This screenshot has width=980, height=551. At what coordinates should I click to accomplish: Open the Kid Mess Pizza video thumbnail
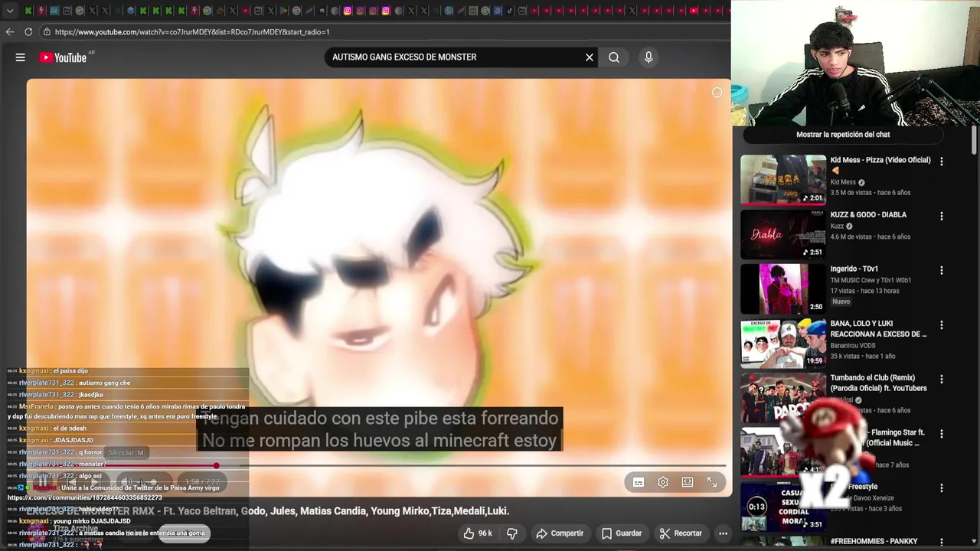tap(783, 180)
